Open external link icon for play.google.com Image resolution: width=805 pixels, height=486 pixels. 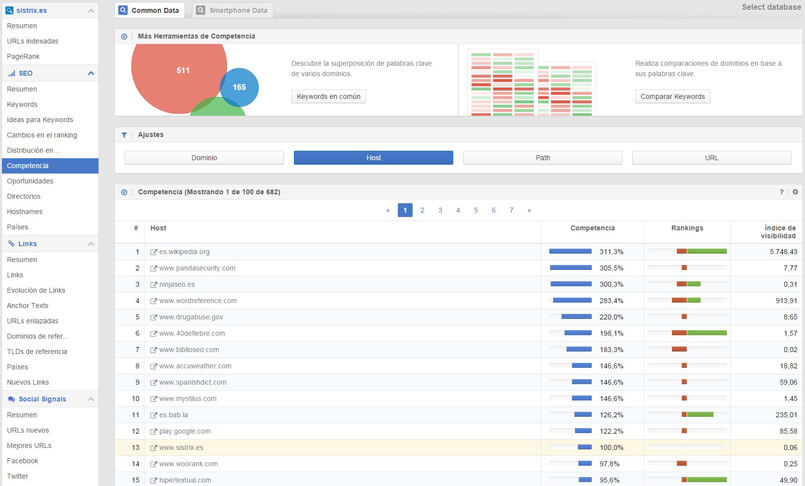(153, 432)
